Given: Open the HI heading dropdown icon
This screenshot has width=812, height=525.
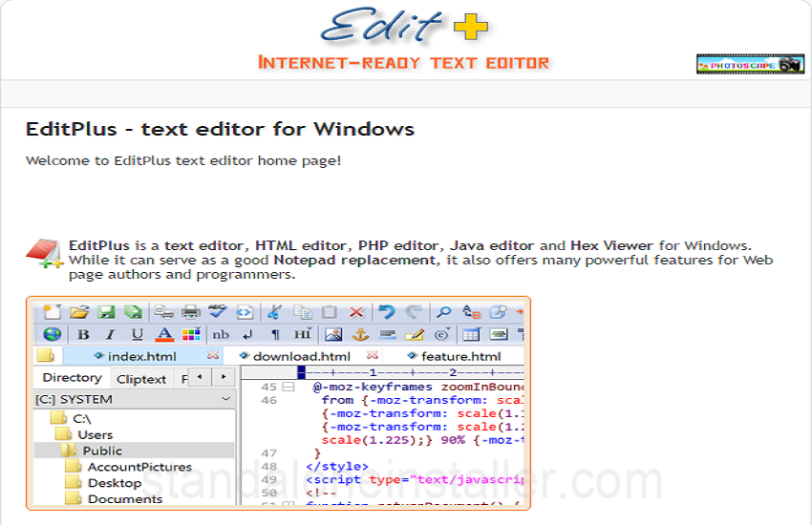Looking at the screenshot, I should click(x=303, y=334).
